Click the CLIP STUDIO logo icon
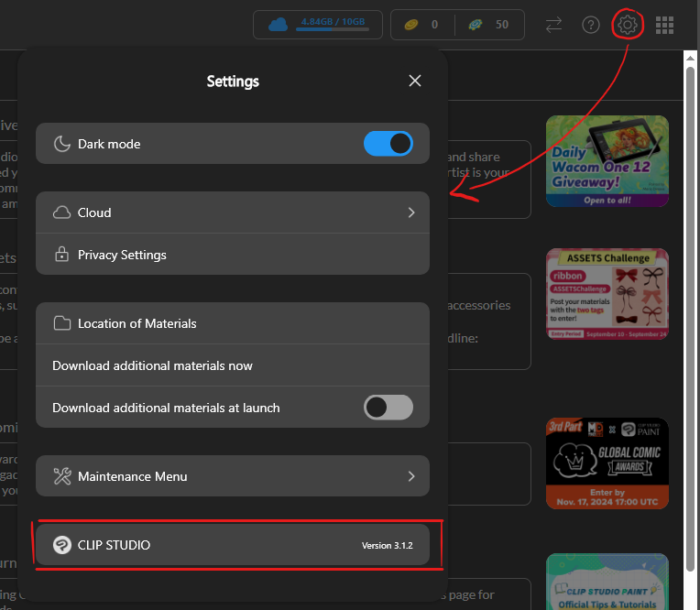 pyautogui.click(x=61, y=545)
